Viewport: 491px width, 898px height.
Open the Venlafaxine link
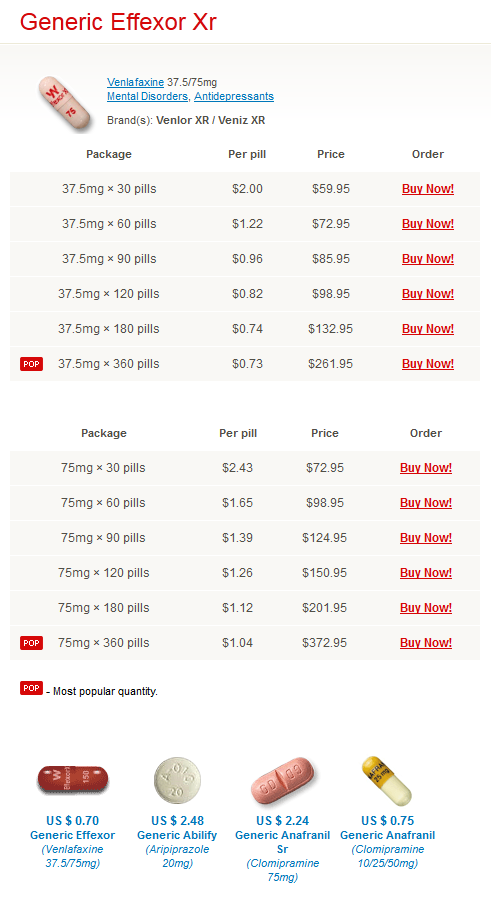point(135,82)
